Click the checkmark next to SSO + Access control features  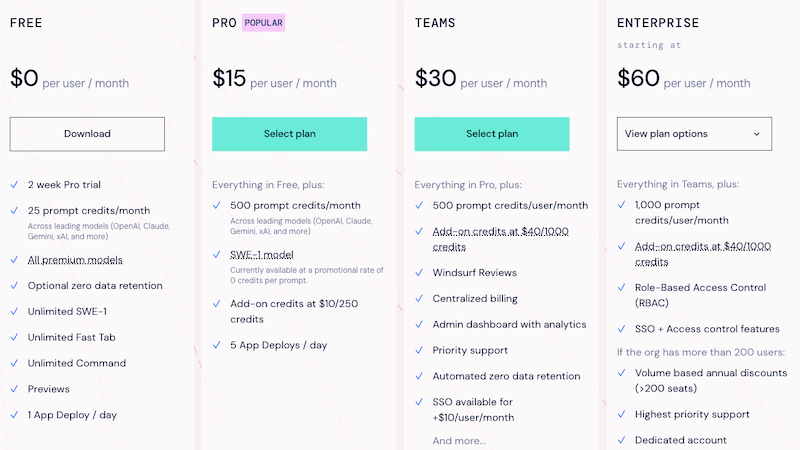tap(621, 329)
